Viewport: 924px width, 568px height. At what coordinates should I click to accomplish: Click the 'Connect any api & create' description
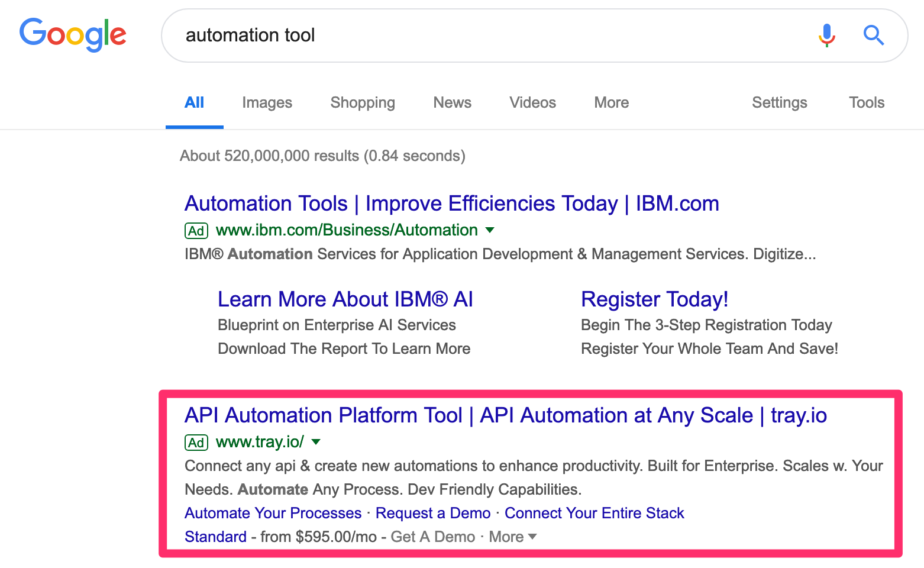pos(534,477)
